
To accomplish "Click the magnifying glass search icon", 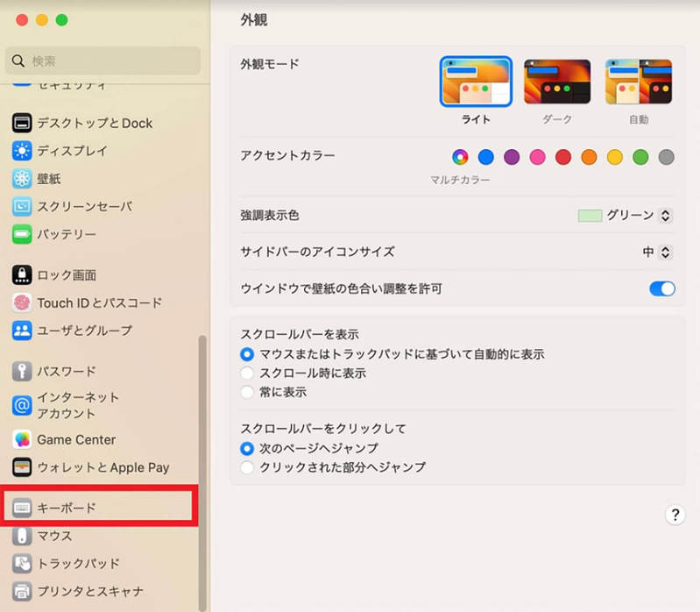I will (18, 60).
